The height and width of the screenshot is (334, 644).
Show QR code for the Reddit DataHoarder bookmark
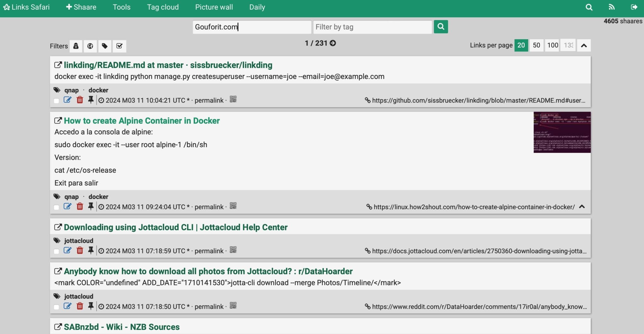click(233, 305)
